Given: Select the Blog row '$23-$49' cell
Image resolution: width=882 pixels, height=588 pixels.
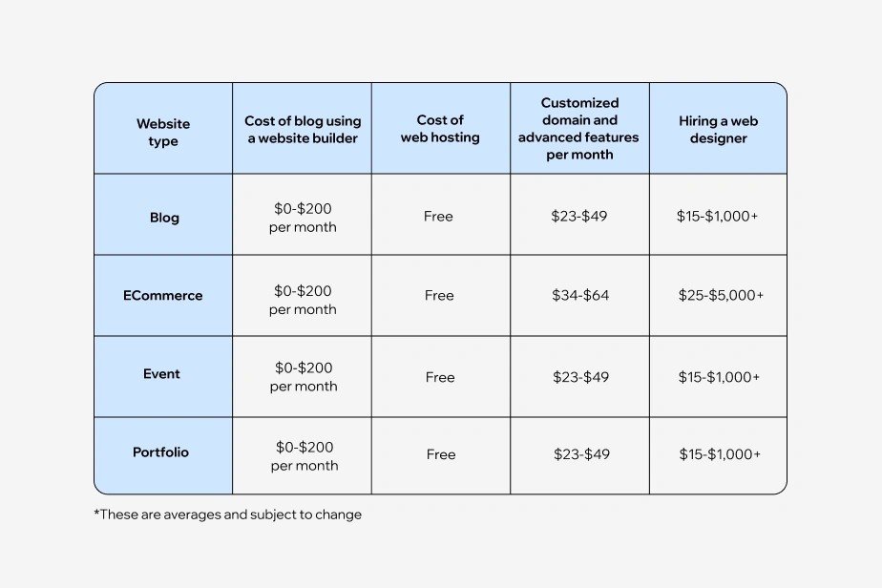Looking at the screenshot, I should tap(579, 217).
